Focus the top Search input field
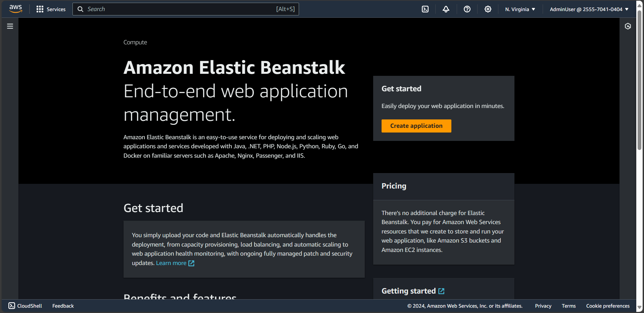This screenshot has width=644, height=313. tap(186, 9)
